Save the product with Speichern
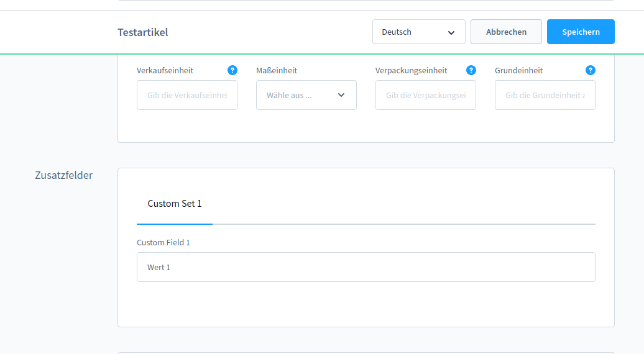The width and height of the screenshot is (644, 354). point(581,32)
